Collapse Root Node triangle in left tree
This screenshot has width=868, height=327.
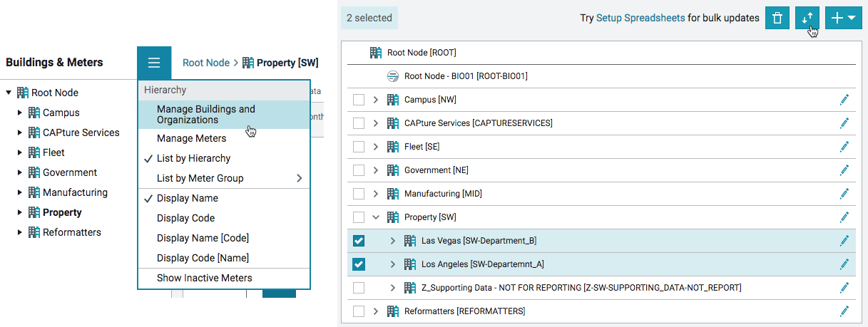[9, 93]
